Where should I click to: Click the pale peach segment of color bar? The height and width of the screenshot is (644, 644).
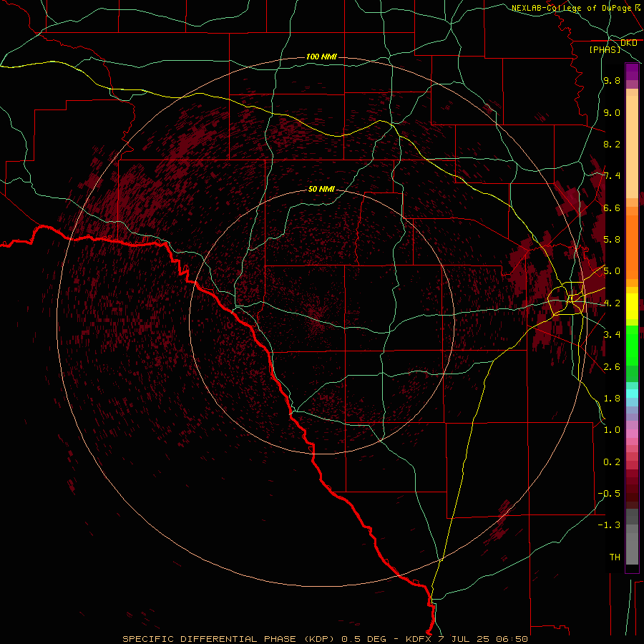coord(632,147)
